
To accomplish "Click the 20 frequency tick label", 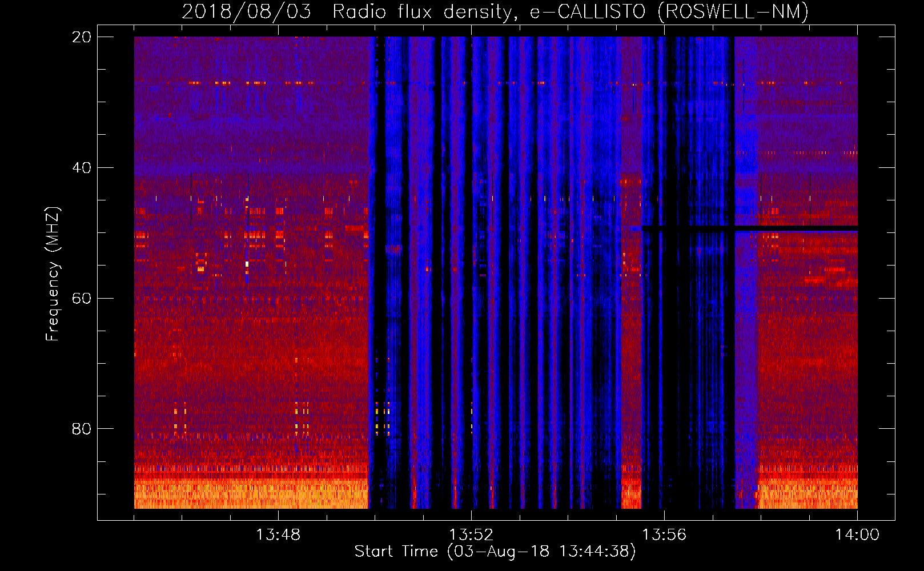I will tap(82, 37).
